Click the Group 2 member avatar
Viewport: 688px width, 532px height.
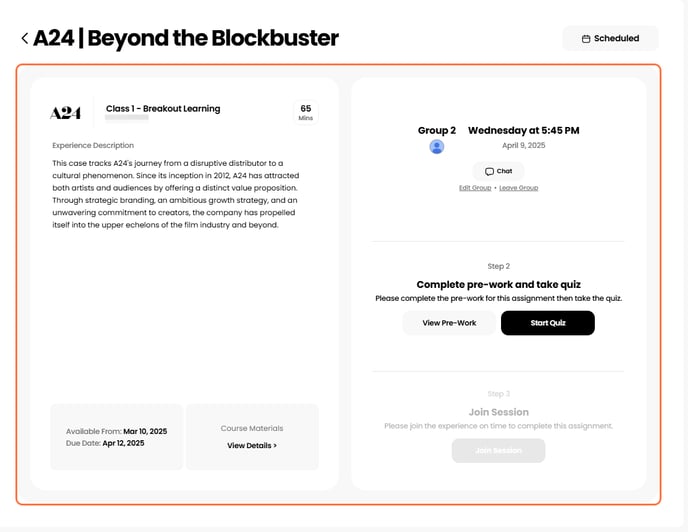tap(437, 147)
